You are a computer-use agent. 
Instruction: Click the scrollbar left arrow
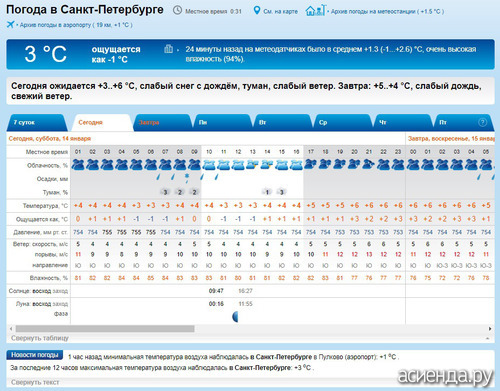(x=11, y=329)
